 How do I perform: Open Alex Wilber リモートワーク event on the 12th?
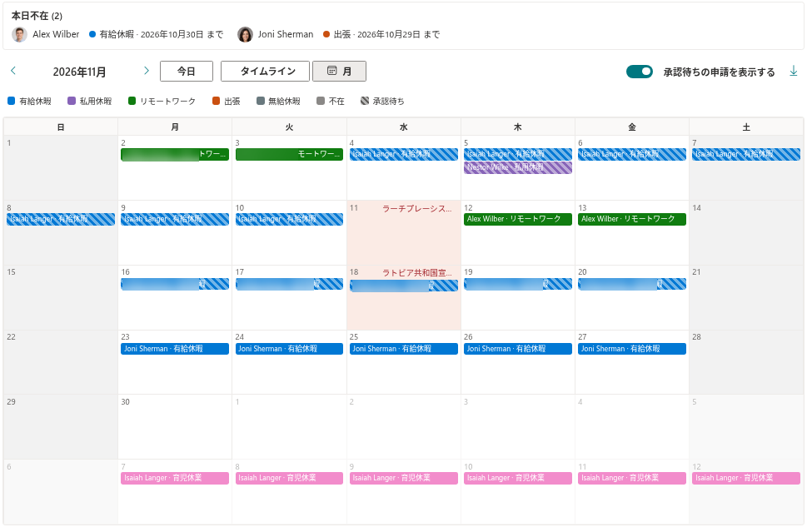pos(518,219)
